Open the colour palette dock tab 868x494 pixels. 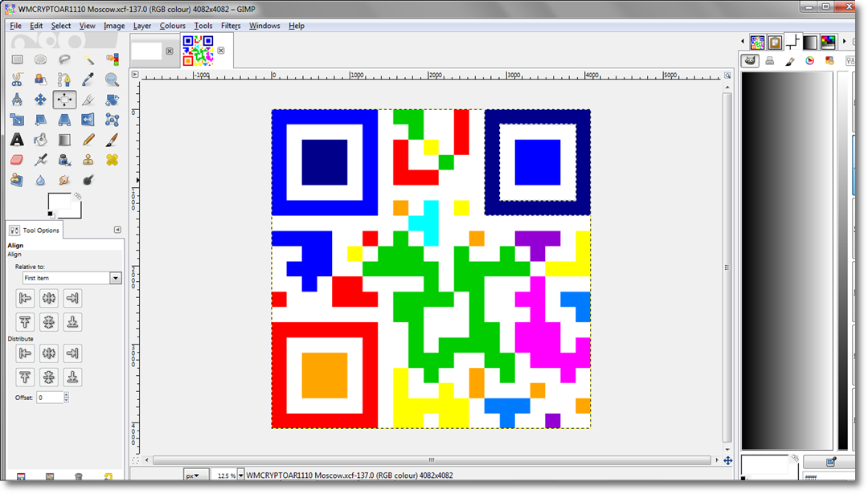[x=828, y=42]
